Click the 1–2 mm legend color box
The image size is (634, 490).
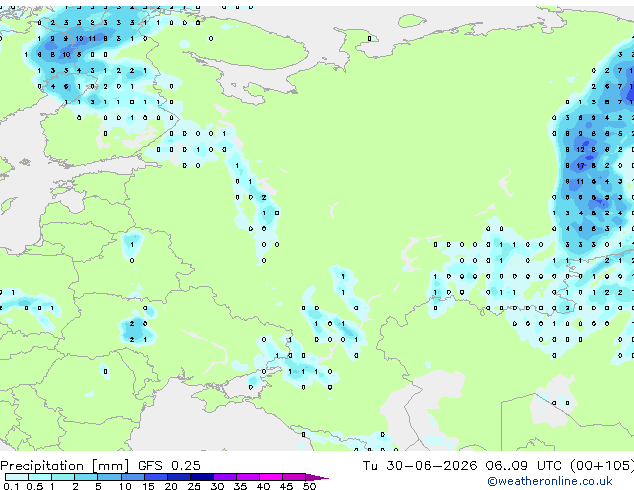pos(63,477)
